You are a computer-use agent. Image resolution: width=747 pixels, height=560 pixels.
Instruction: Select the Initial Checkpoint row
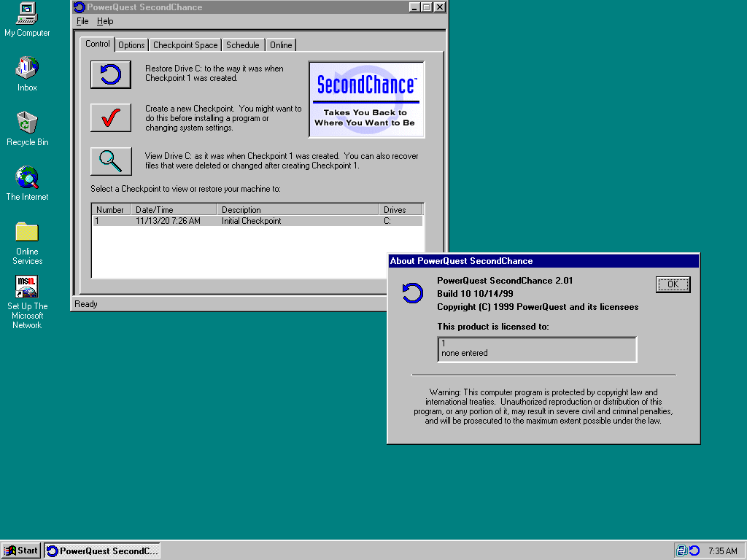pos(251,221)
